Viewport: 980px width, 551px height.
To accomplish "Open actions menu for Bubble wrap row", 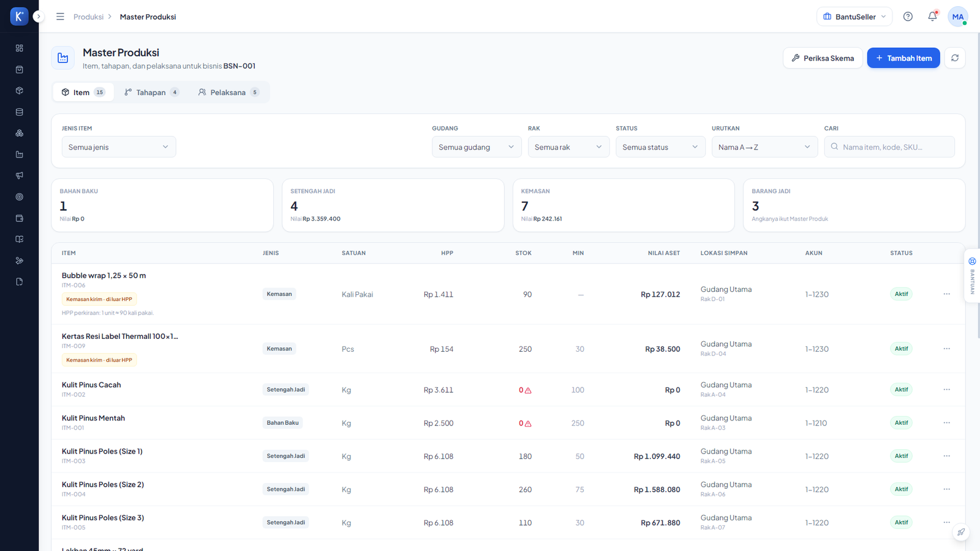I will 946,294.
